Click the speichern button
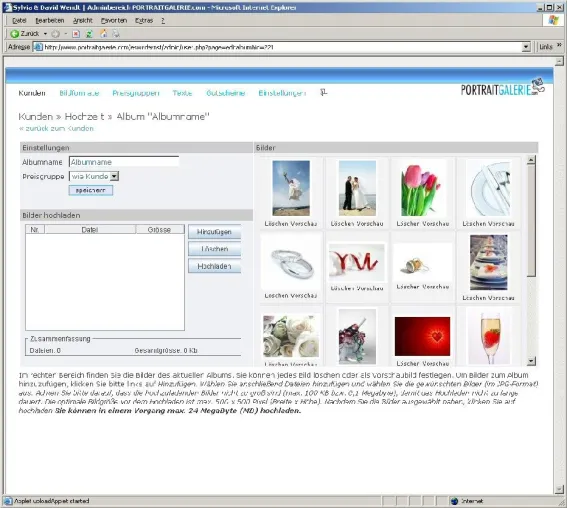This screenshot has height=508, width=567. (x=91, y=190)
